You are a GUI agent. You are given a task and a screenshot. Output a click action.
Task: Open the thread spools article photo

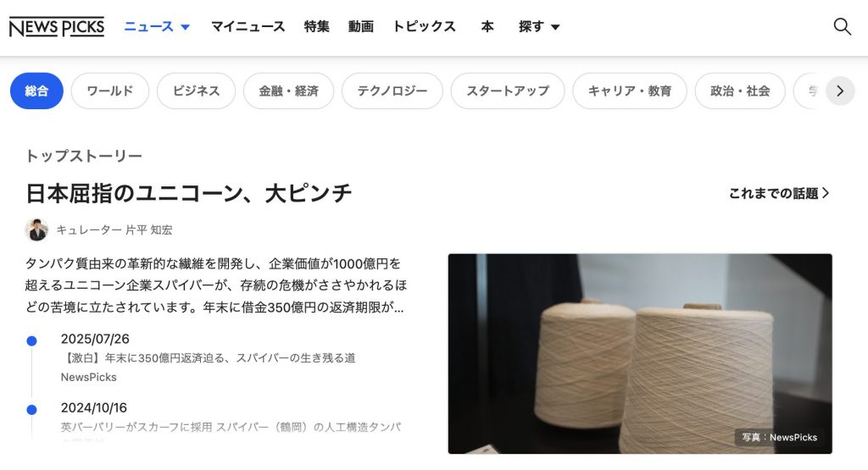click(640, 354)
